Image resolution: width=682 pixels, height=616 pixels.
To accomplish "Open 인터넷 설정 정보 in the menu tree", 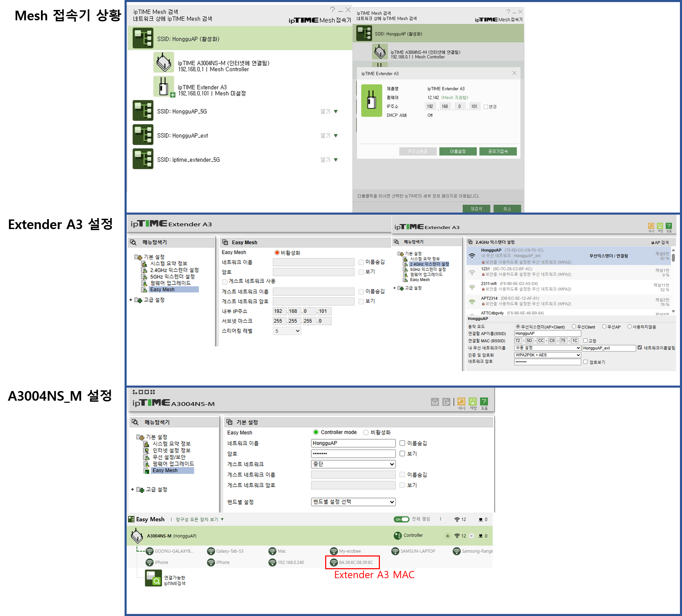I will click(x=171, y=451).
